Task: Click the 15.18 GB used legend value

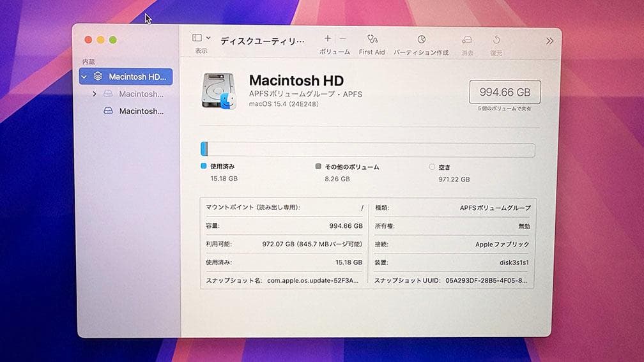Action: click(x=224, y=179)
